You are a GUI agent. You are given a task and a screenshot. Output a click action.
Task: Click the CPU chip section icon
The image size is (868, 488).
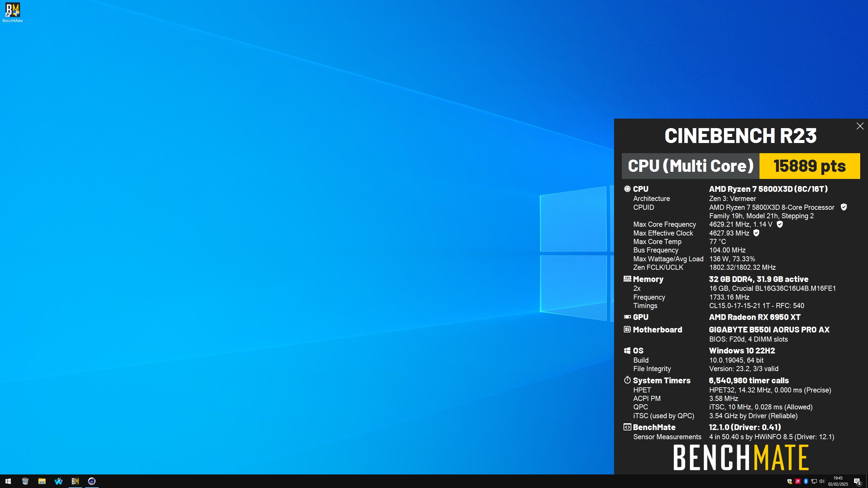[x=627, y=189]
